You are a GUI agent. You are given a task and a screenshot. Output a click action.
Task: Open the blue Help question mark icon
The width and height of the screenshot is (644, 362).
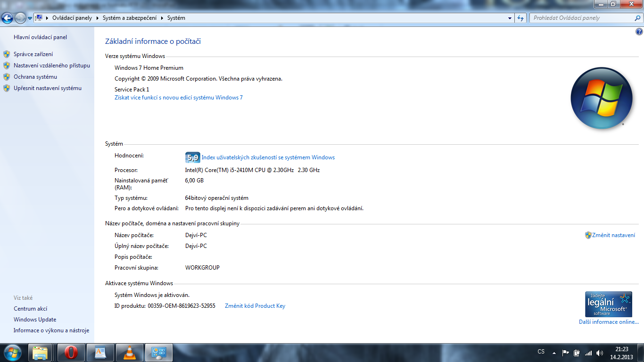[639, 32]
